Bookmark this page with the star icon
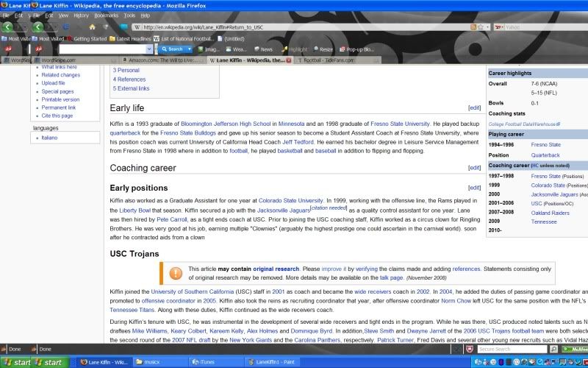Viewport: 588px width, 368px height. [481, 27]
